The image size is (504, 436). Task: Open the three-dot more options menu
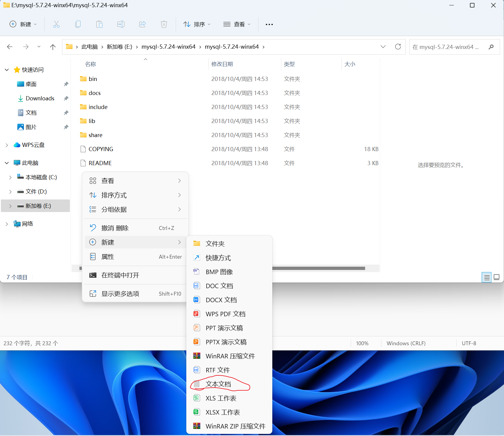pos(269,24)
